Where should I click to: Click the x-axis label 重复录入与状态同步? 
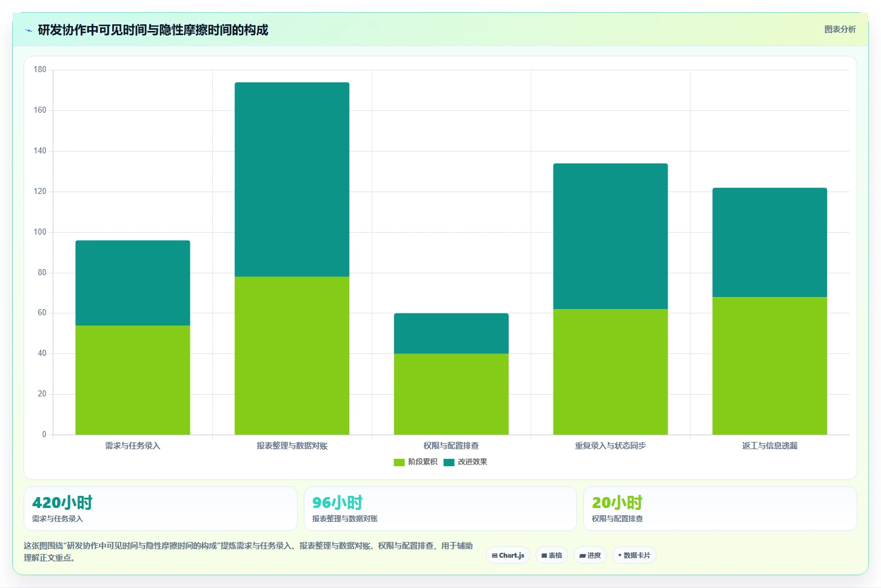click(x=611, y=446)
